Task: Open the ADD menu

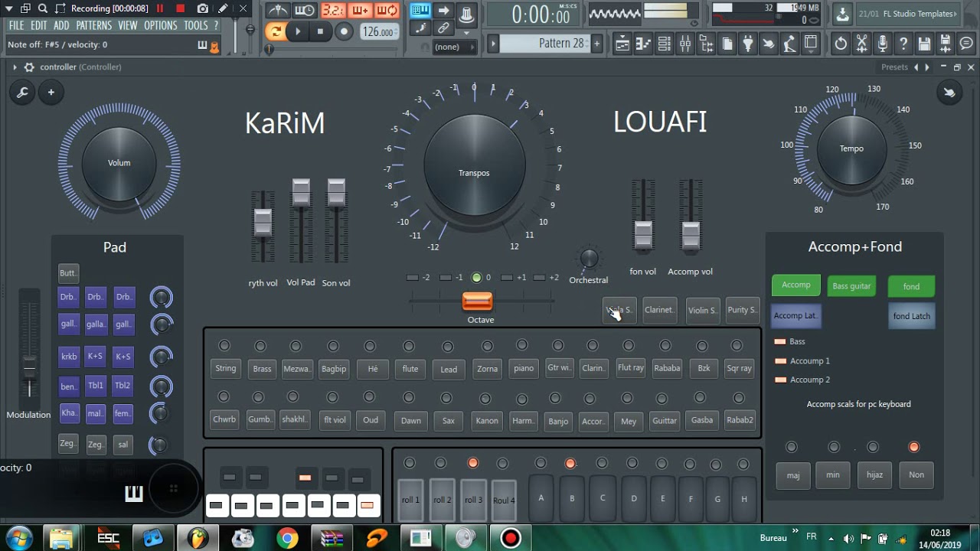Action: (x=61, y=25)
